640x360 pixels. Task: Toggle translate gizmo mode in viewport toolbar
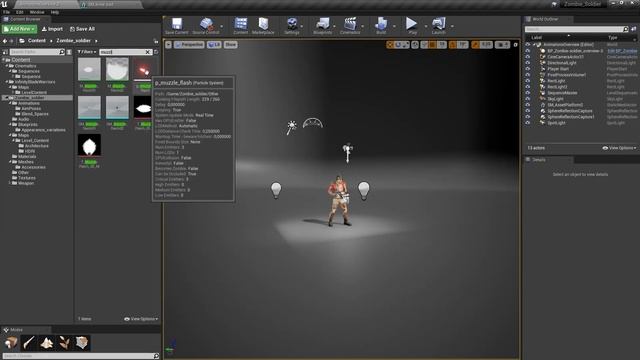(x=390, y=44)
